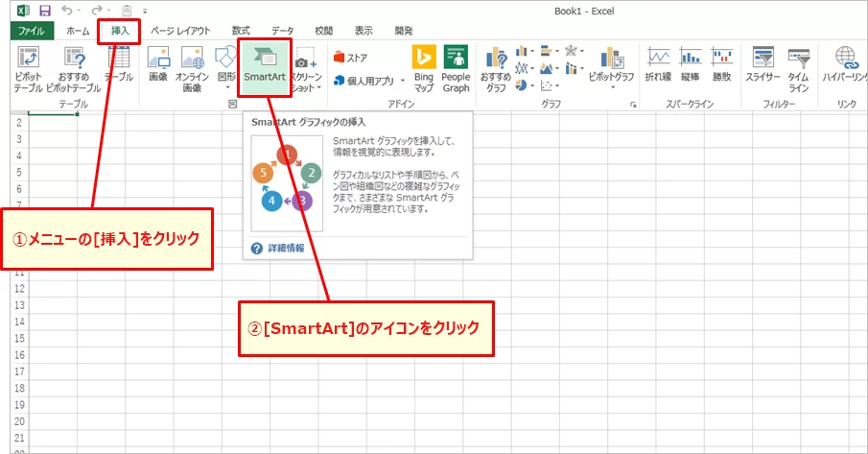Screen dimensions: 868x454
Task: Insert a 折れ線 sparkline
Action: 658,65
